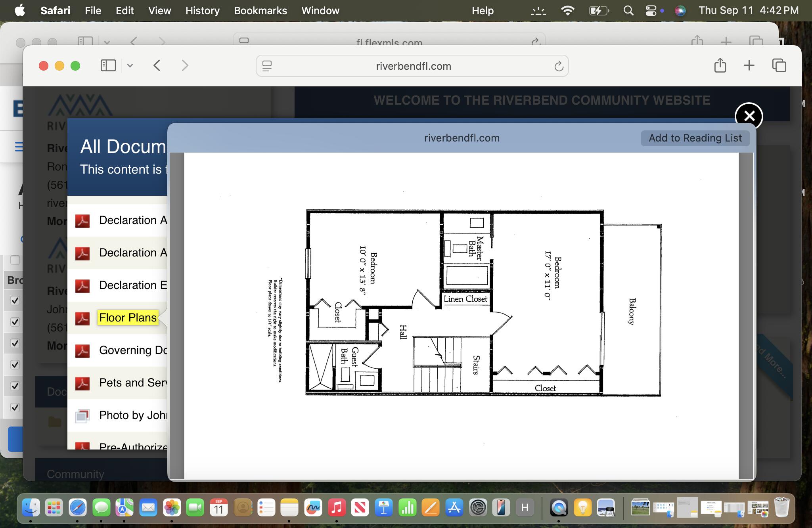
Task: Click the PDF icon next to Floor Plans
Action: [x=82, y=318]
